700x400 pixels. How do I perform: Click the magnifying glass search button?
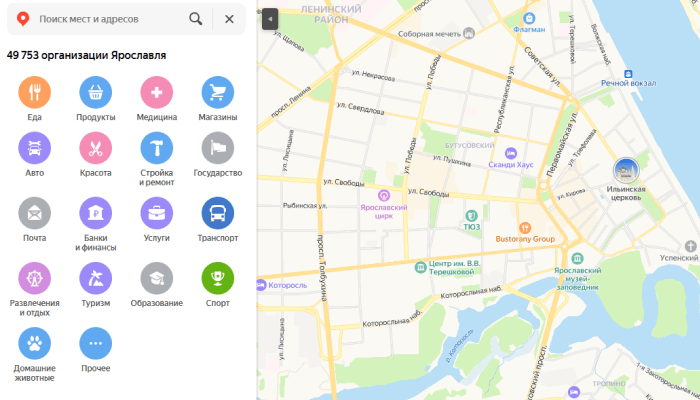pyautogui.click(x=196, y=19)
